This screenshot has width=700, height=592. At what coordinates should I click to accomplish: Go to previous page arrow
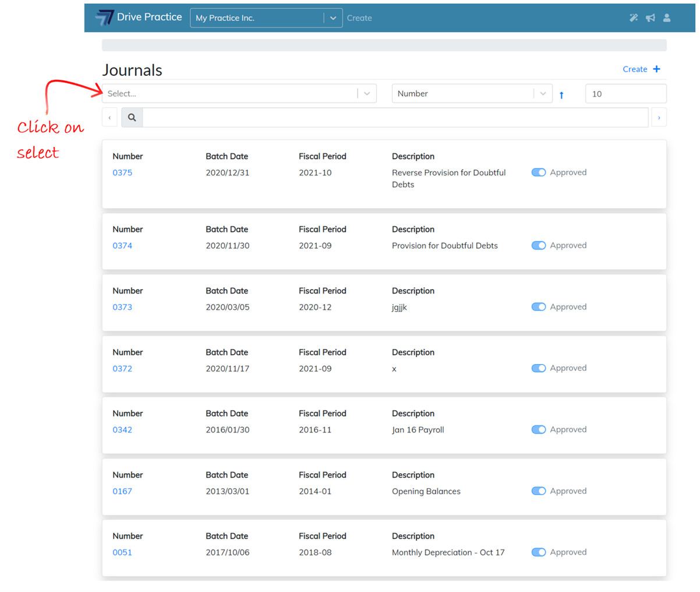[109, 118]
